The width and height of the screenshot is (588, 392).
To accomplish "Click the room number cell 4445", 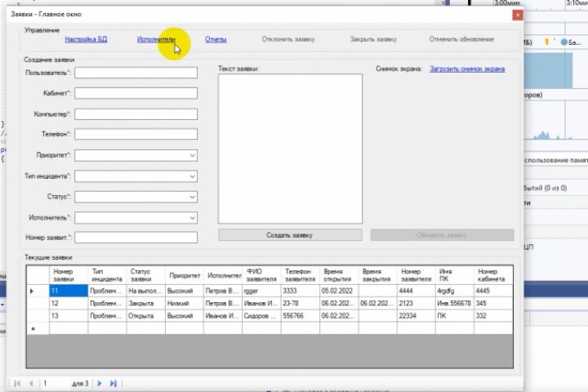I will [493, 291].
